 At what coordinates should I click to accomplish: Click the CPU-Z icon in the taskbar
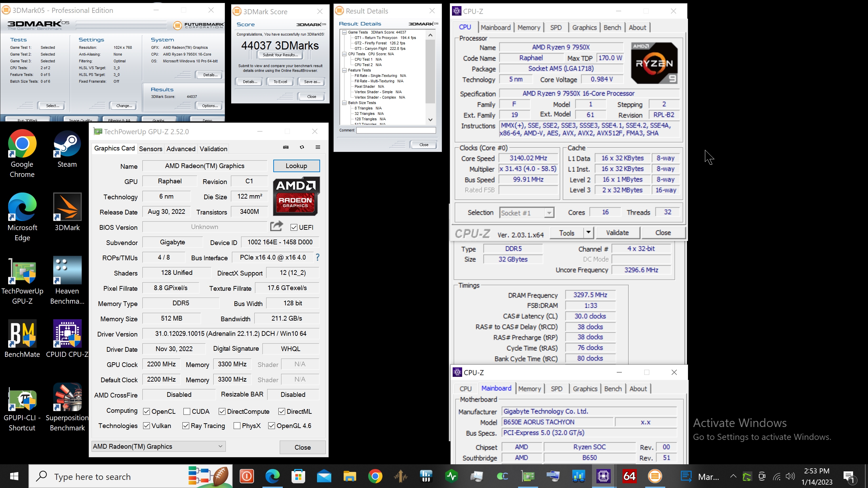click(x=604, y=476)
